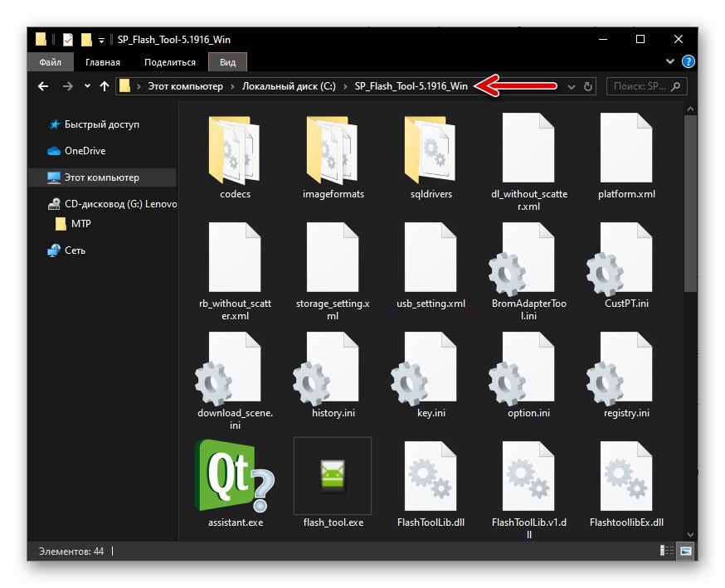725x588 pixels.
Task: Click the Элементов: 44 status text
Action: pyautogui.click(x=71, y=551)
